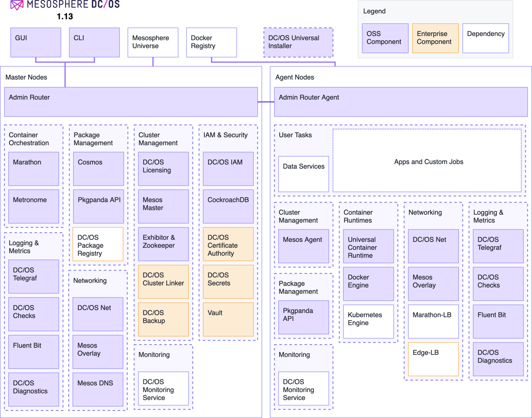Click the 'Agent Nodes' heading text

click(295, 77)
